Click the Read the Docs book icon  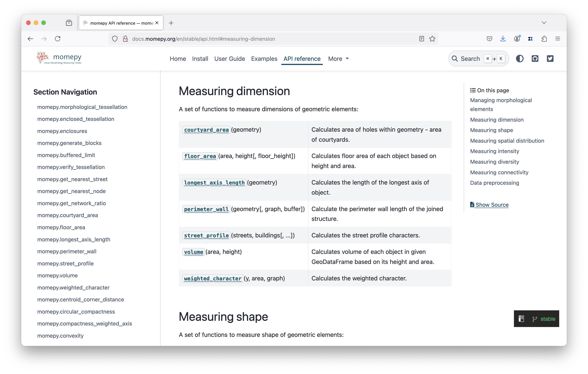[521, 318]
